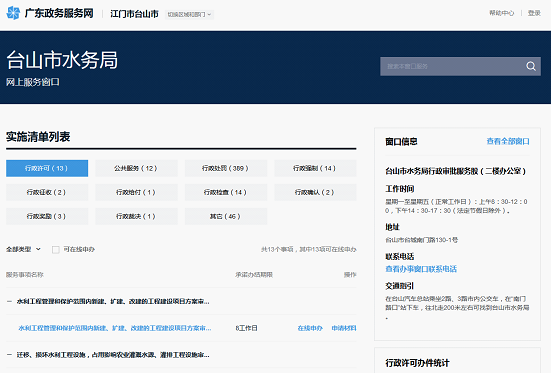The image size is (551, 373).
Task: Switch to 行政处罚 (389) category
Action: pyautogui.click(x=226, y=168)
